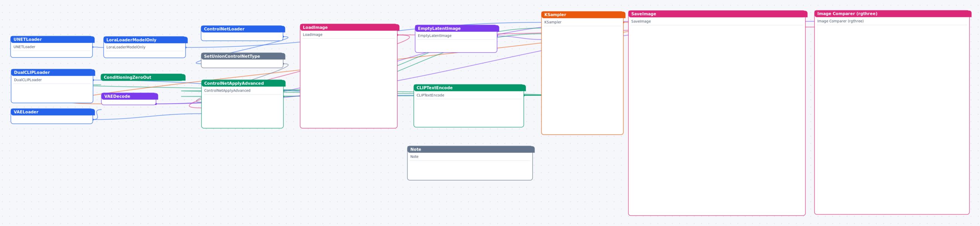Click the SaveImage node title bar
980x226 pixels.
718,14
